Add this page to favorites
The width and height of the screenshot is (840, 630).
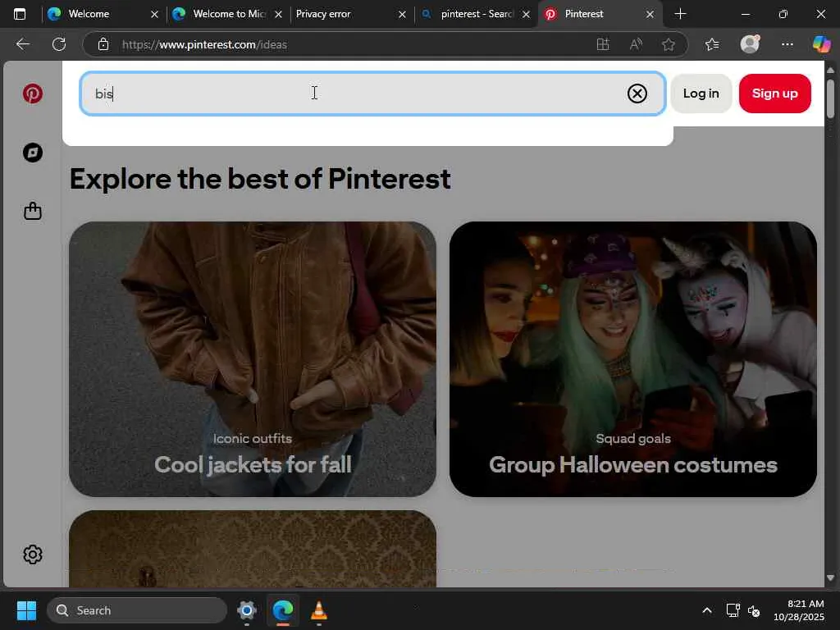tap(669, 44)
